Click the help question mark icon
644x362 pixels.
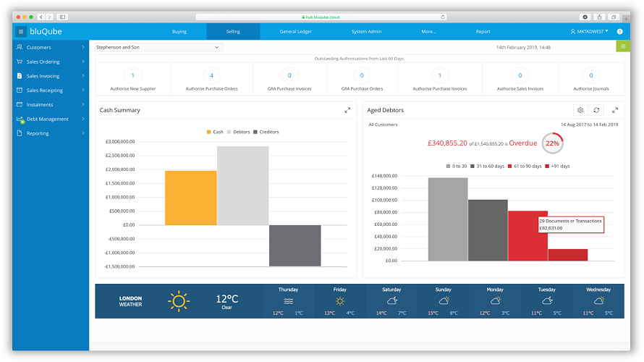pyautogui.click(x=620, y=32)
